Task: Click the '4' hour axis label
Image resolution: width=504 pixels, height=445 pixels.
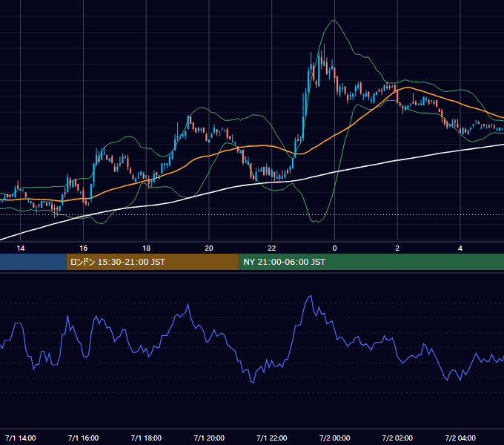Action: tap(460, 248)
